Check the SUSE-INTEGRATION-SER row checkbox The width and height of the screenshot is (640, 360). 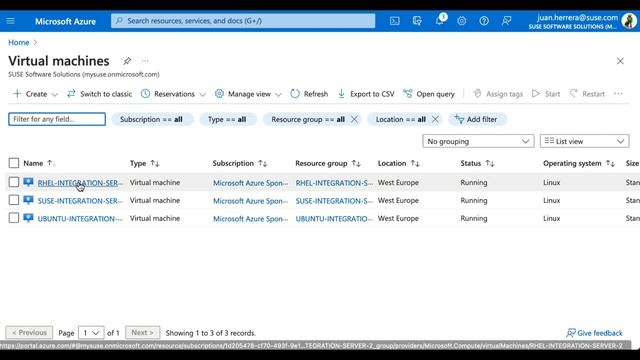(x=14, y=200)
